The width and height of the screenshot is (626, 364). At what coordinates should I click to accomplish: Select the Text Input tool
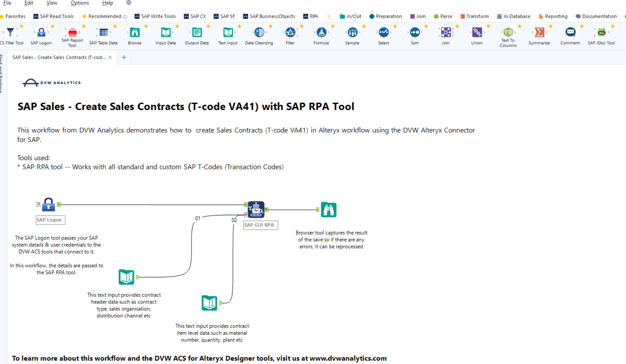pos(228,33)
